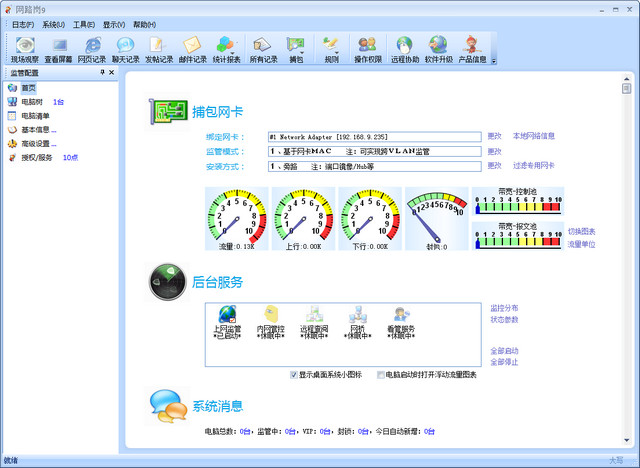The height and width of the screenshot is (468, 640).
Task: Open 网页记录 web records
Action: tap(93, 48)
